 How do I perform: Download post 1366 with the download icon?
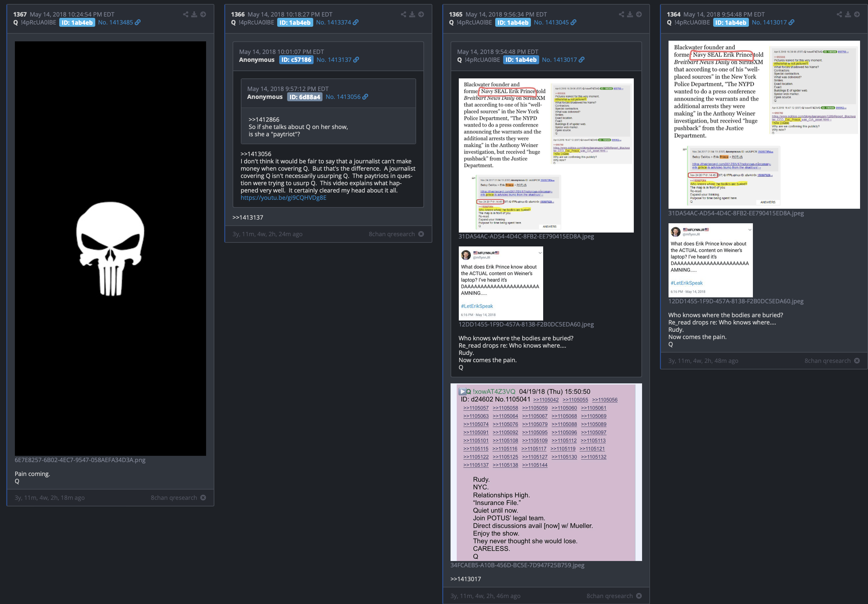click(x=412, y=14)
